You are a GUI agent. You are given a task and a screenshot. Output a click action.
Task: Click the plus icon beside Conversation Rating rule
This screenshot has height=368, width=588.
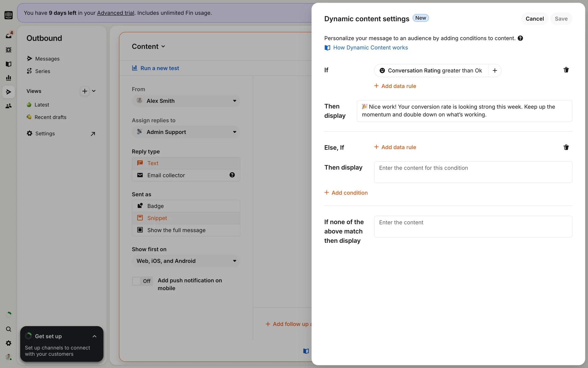[495, 71]
